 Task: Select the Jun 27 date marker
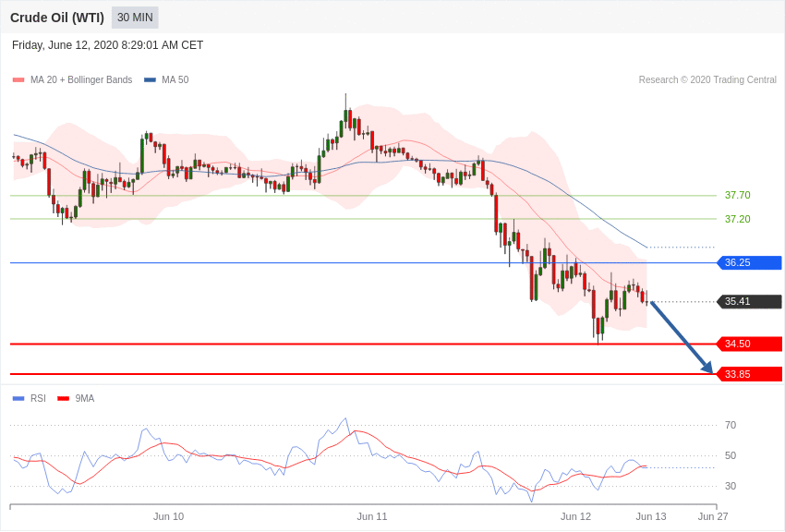tap(713, 516)
